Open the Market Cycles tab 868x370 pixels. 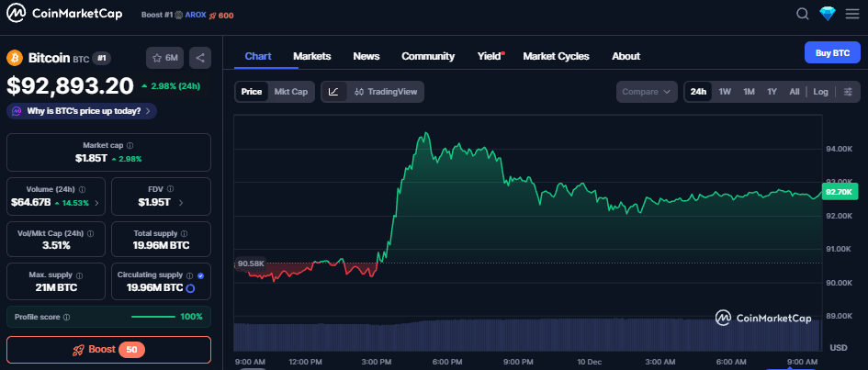[556, 56]
